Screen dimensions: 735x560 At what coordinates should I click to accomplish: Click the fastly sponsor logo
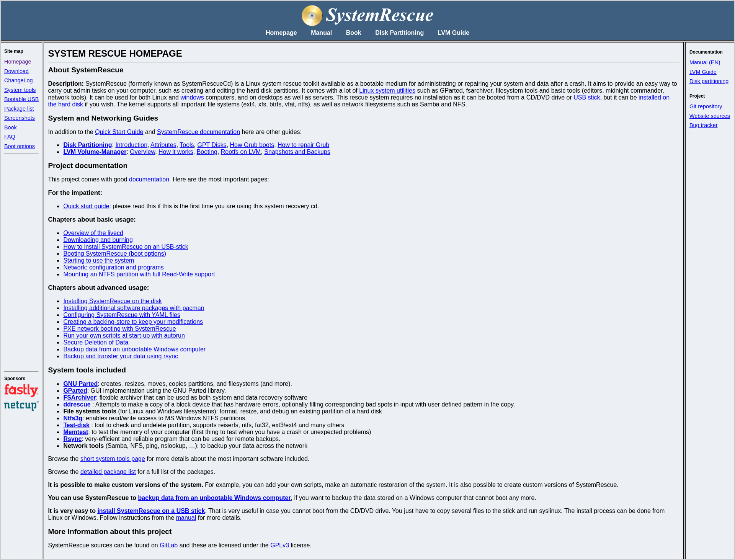pos(21,390)
